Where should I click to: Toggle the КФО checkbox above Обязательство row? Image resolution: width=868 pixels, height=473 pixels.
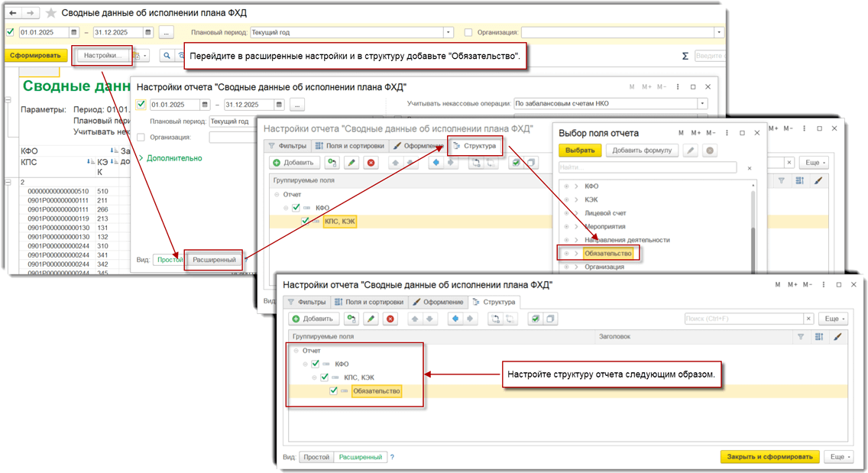click(x=315, y=364)
